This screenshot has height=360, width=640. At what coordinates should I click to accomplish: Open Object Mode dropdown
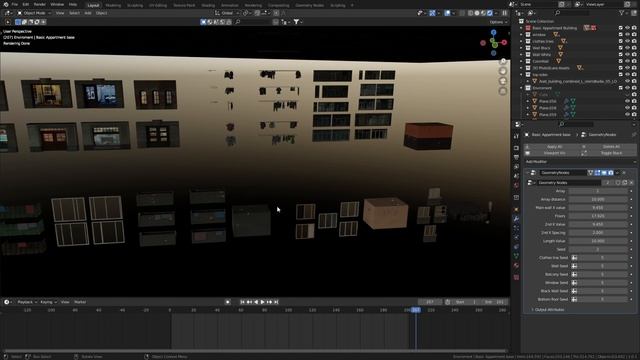point(34,13)
